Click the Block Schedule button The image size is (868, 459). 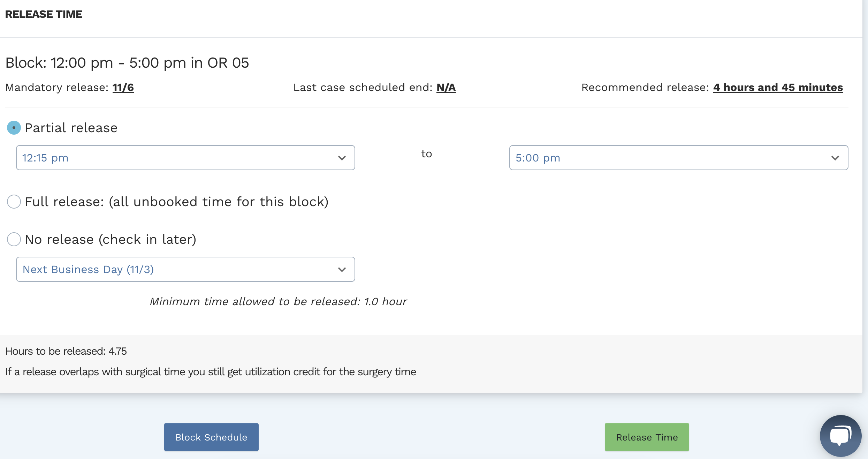211,437
